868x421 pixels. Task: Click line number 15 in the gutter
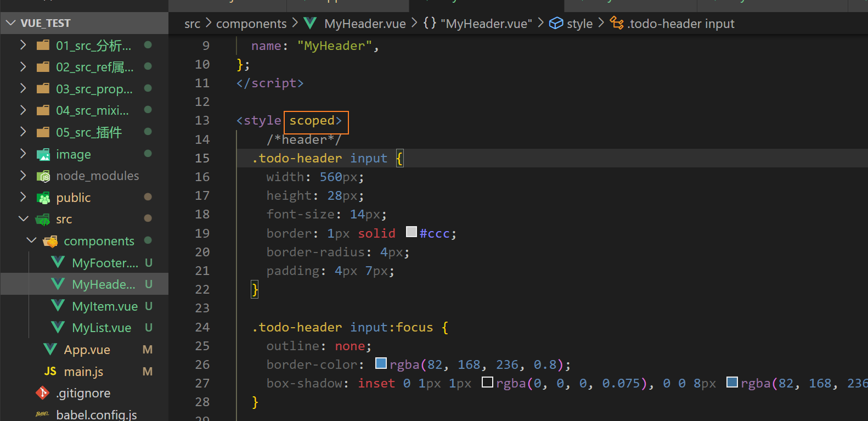pos(202,158)
